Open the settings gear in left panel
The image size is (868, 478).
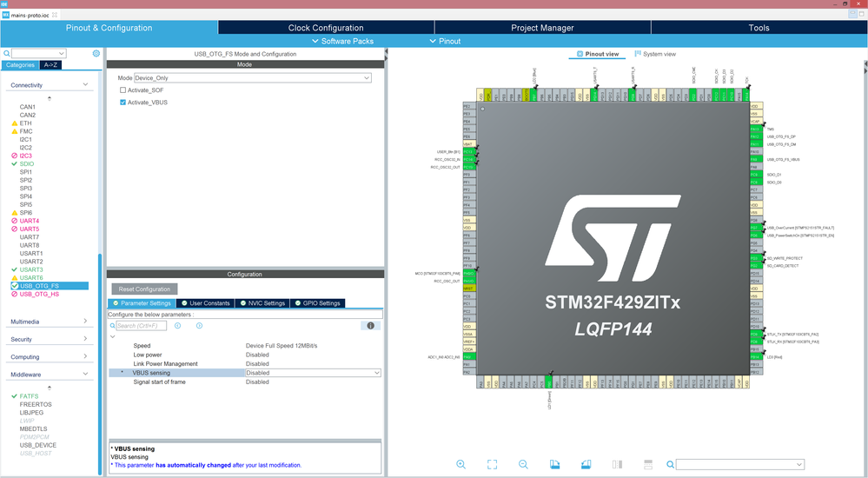pyautogui.click(x=96, y=53)
